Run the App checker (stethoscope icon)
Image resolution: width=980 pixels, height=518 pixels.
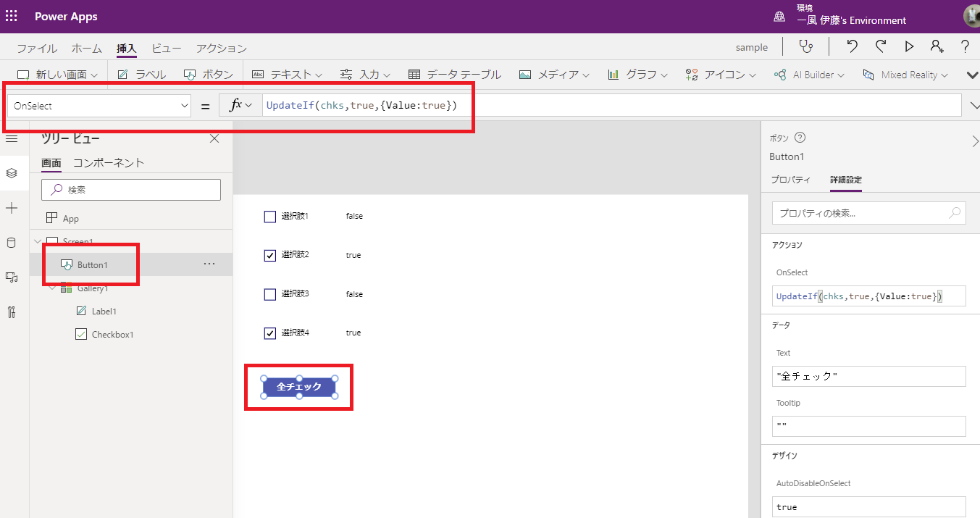806,46
